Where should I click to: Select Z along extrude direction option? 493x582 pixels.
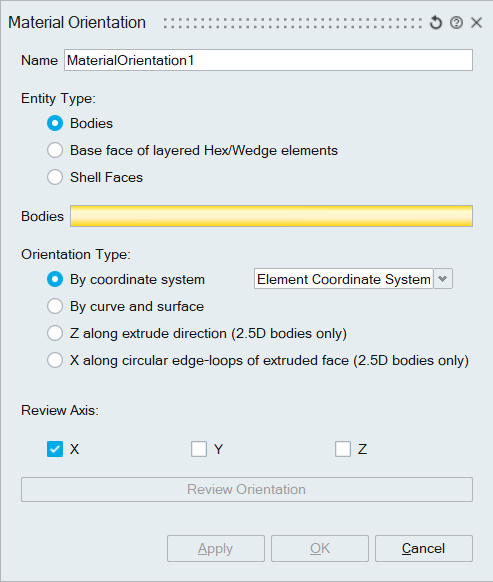coord(55,333)
